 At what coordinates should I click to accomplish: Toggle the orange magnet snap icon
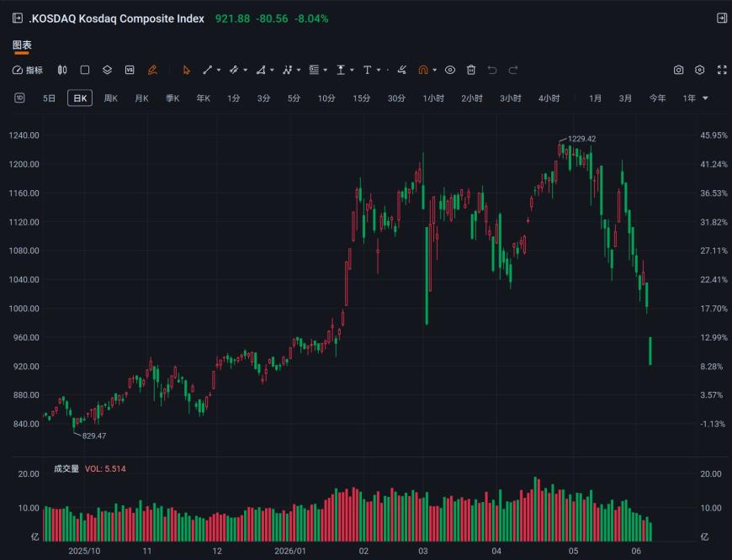click(423, 70)
